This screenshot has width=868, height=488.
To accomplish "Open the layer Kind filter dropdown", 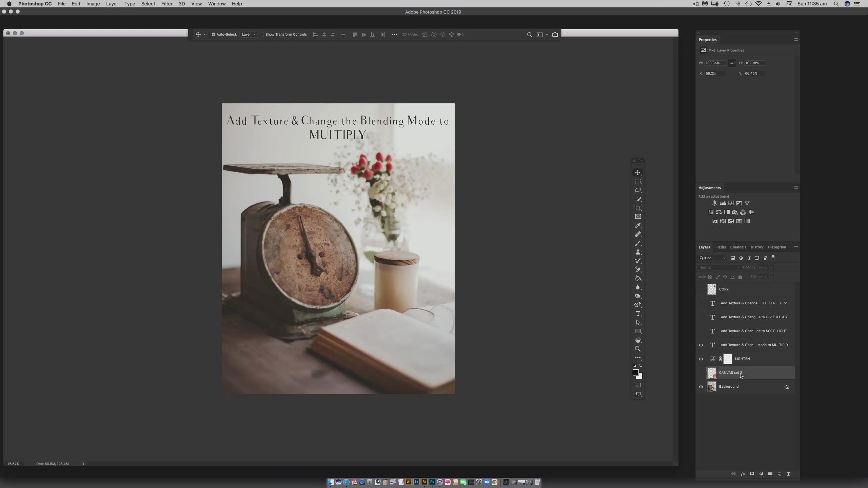I will pyautogui.click(x=712, y=258).
